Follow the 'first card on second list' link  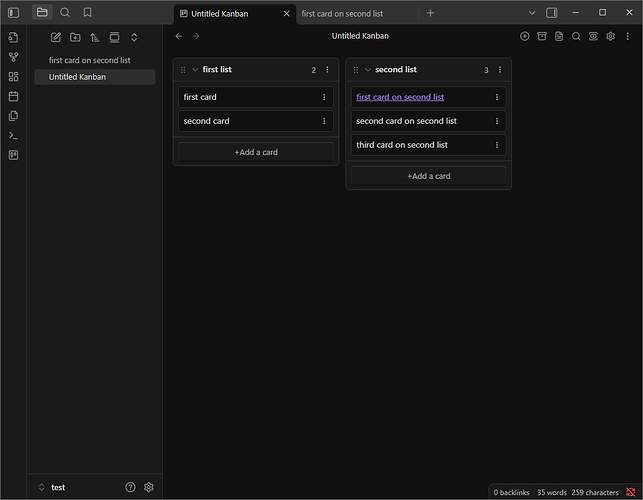(x=400, y=97)
